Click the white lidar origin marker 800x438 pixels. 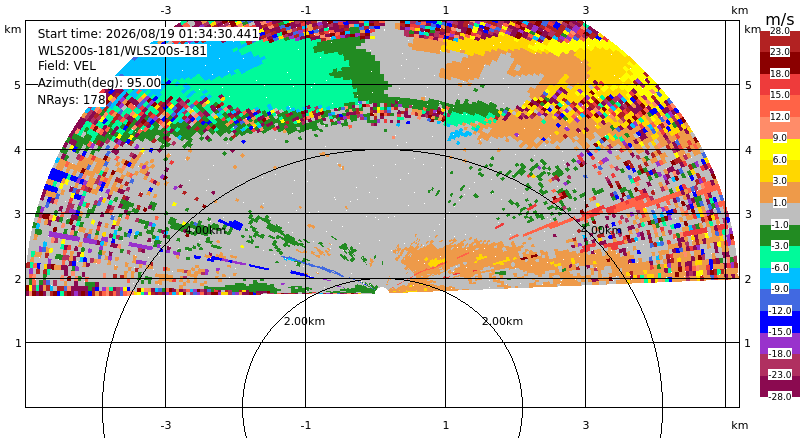click(382, 291)
